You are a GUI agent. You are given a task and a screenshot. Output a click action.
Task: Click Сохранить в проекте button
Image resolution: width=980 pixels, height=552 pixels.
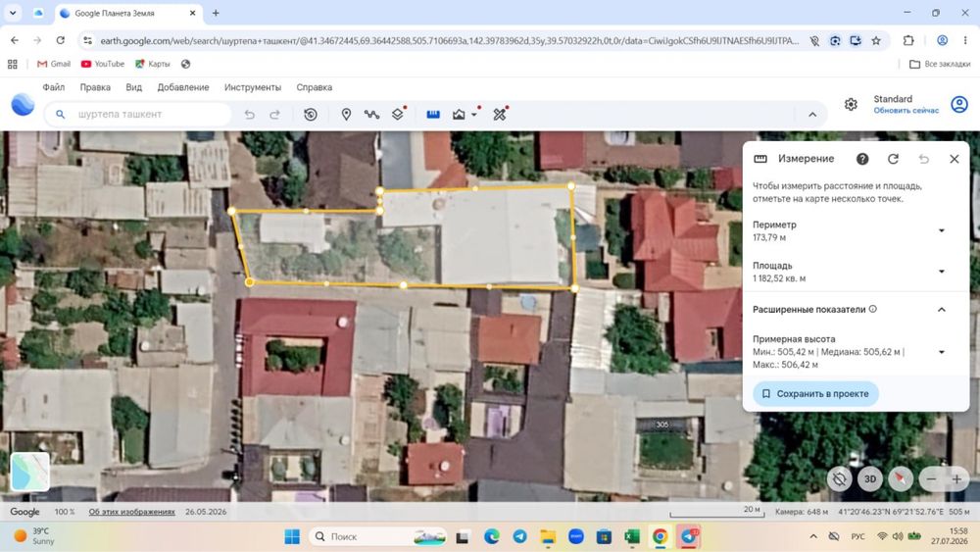pos(815,394)
